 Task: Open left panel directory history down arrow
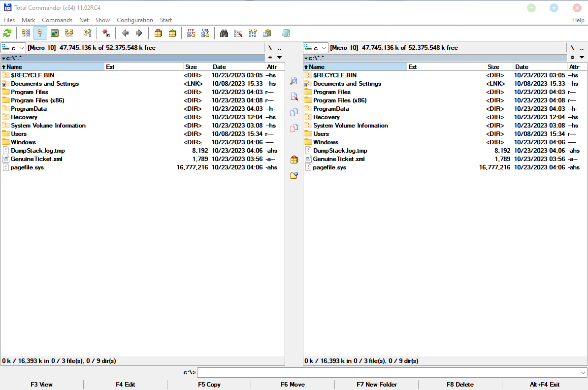(x=279, y=58)
